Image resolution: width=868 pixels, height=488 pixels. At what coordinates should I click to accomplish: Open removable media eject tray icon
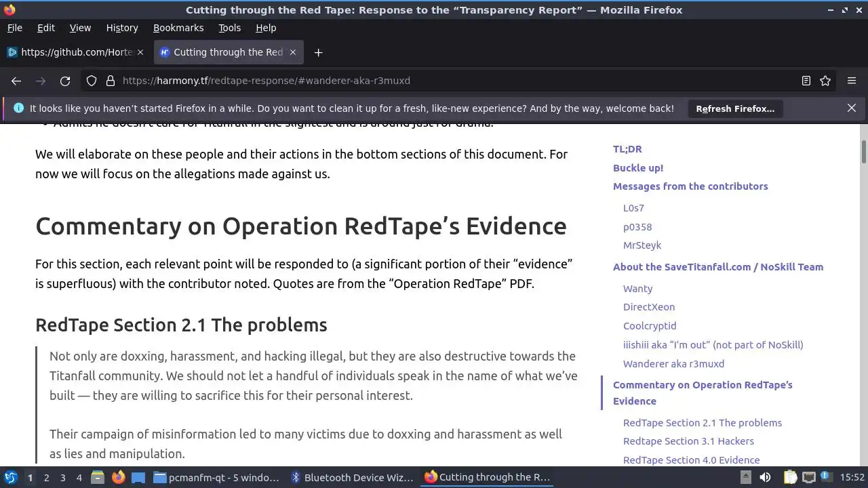click(x=746, y=477)
